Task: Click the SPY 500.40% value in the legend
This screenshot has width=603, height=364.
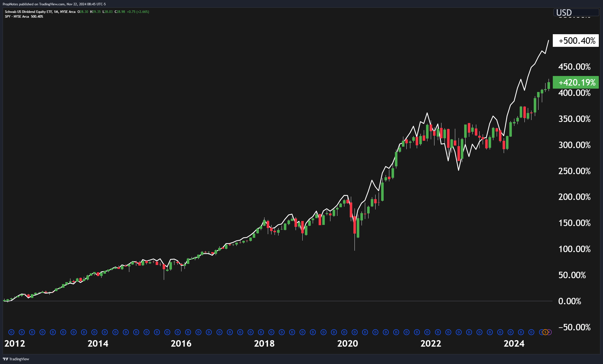Action: pos(37,17)
